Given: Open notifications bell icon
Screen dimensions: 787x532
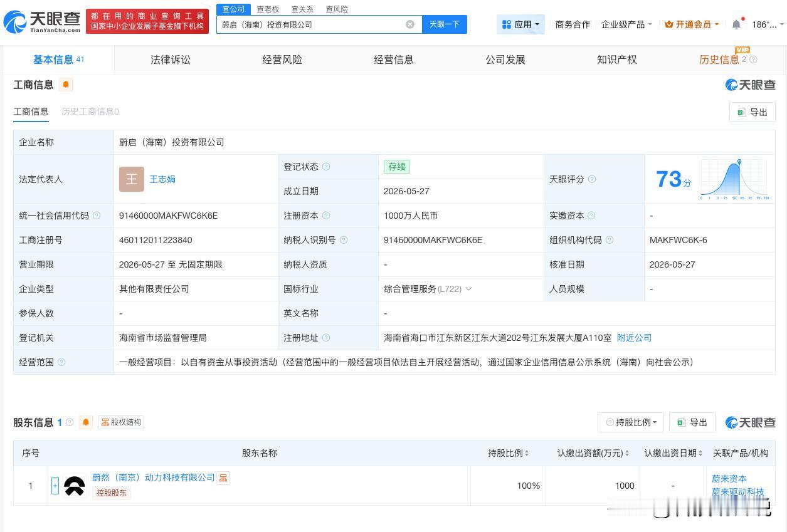Looking at the screenshot, I should pos(736,24).
